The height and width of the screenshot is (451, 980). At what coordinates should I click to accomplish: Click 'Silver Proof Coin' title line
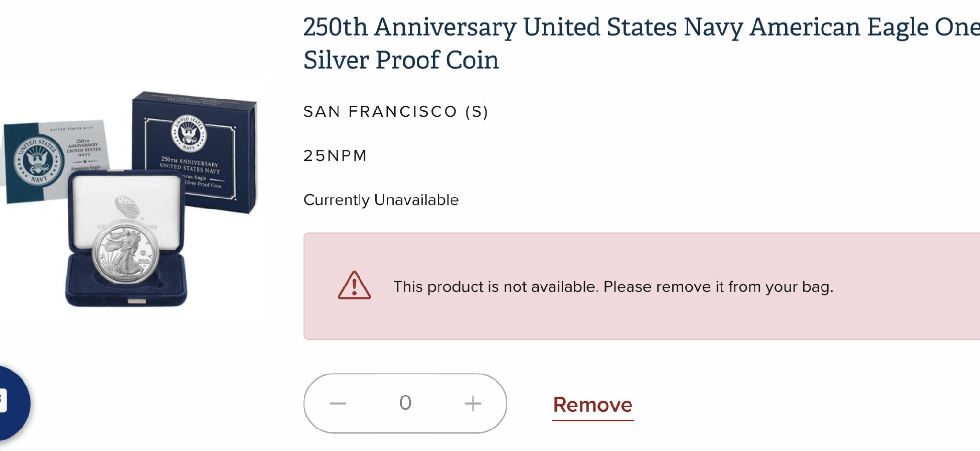401,60
